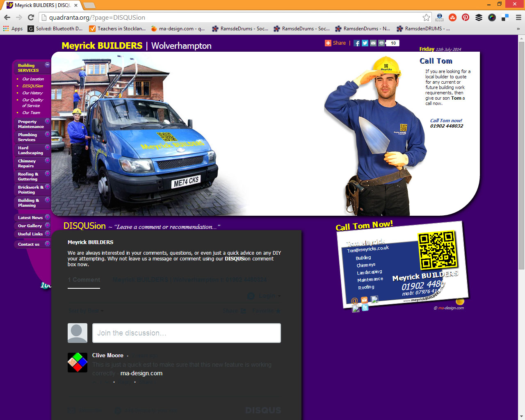Click the ma-design.com copyright link
Screen dimensions: 525x420
[x=451, y=308]
